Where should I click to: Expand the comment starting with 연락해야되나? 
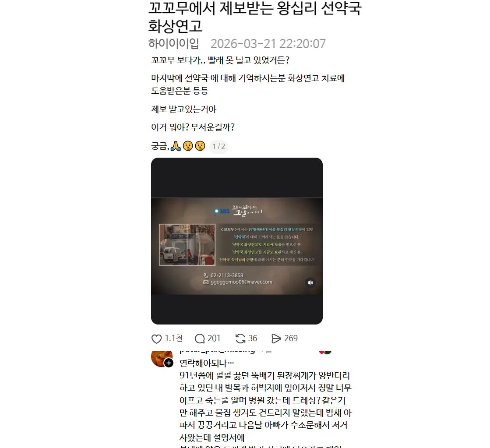coord(266,400)
